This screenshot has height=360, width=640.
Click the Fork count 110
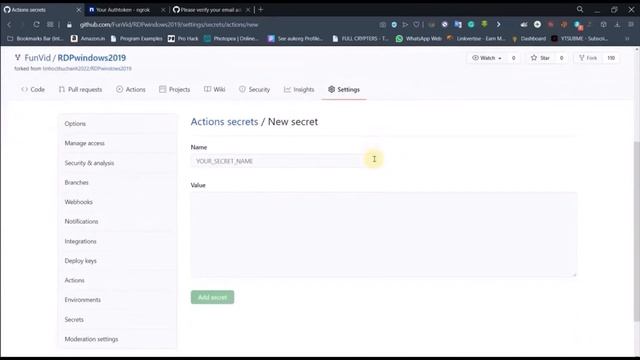pyautogui.click(x=611, y=58)
